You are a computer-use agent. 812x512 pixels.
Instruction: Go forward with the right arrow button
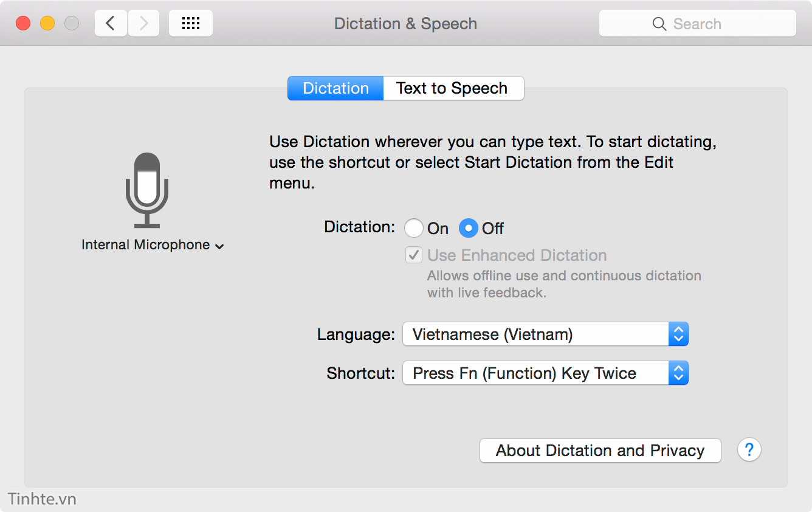143,24
